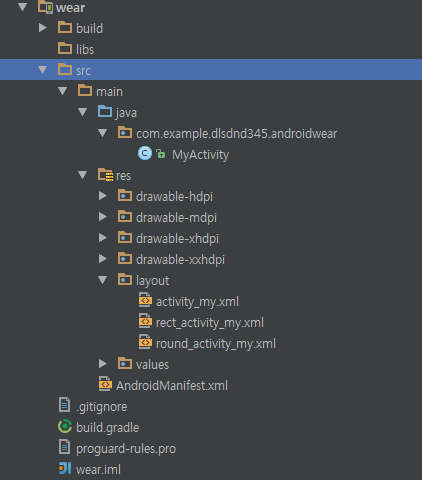Screen dimensions: 422x480
Task: Select the activity_my.xml file name
Action: (197, 302)
